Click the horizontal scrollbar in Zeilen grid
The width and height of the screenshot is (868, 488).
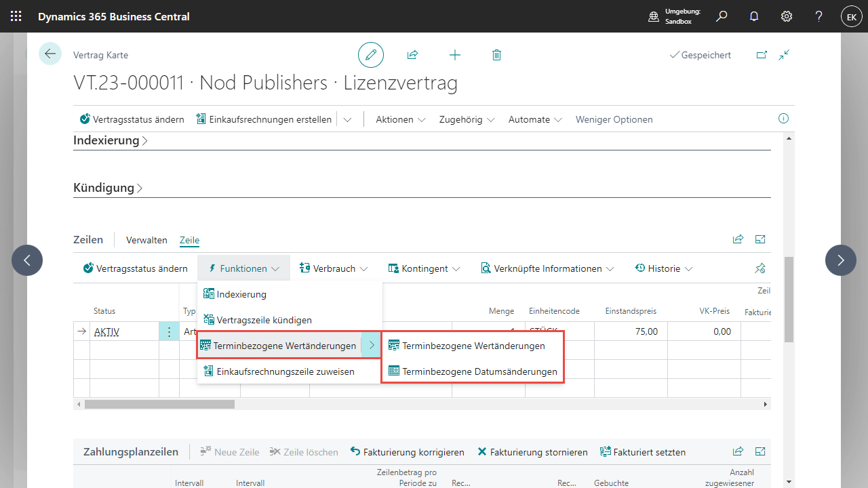pyautogui.click(x=159, y=404)
